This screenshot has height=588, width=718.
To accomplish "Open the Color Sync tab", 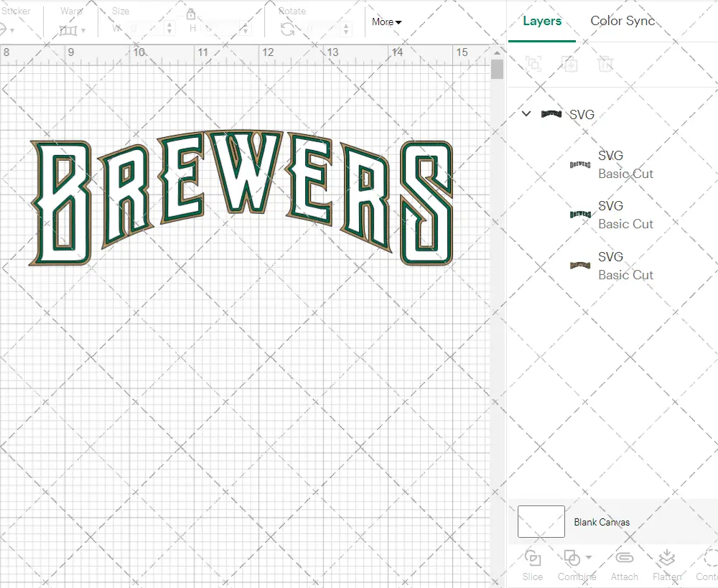I will 623,21.
